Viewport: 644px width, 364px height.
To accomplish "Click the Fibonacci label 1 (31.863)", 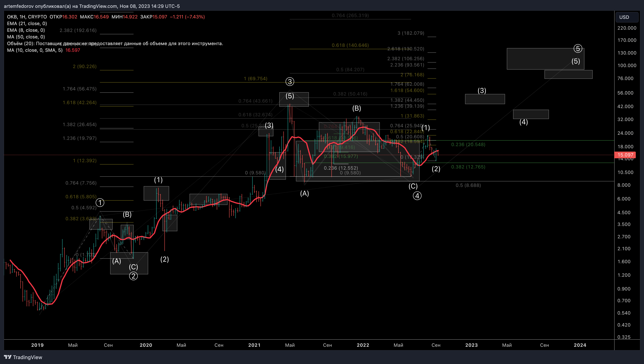I will (x=412, y=116).
